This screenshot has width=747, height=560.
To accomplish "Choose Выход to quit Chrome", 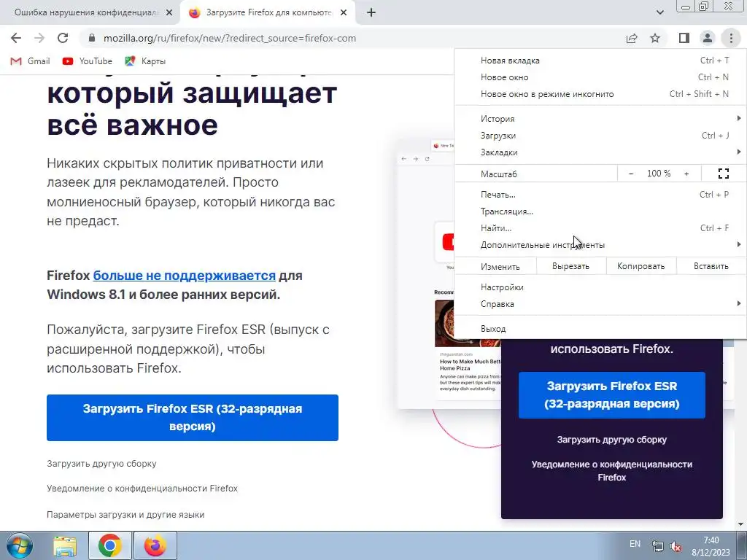I will click(x=600, y=329).
